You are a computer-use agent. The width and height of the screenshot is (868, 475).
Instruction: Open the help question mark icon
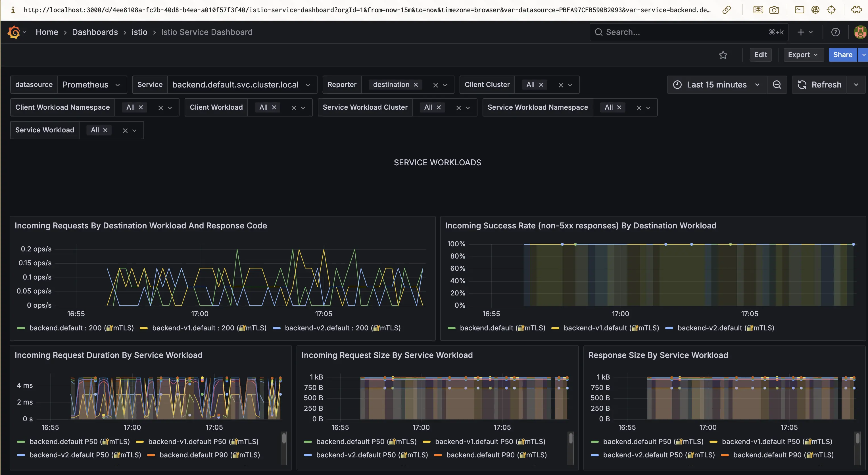coord(835,32)
